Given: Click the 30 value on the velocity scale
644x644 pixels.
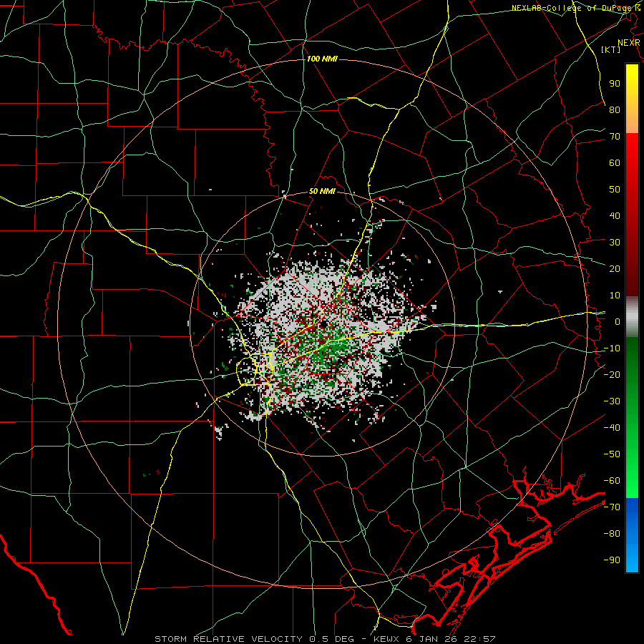Looking at the screenshot, I should pos(615,243).
